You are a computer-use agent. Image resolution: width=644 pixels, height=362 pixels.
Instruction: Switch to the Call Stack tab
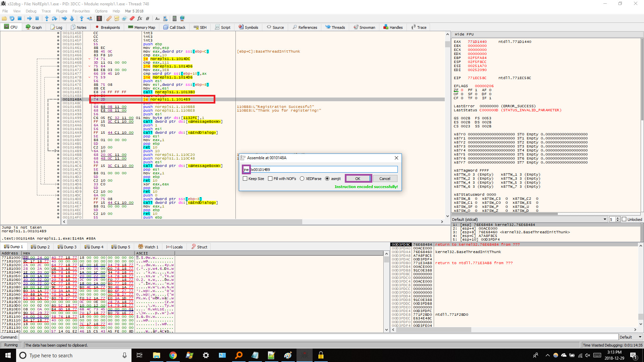[174, 27]
